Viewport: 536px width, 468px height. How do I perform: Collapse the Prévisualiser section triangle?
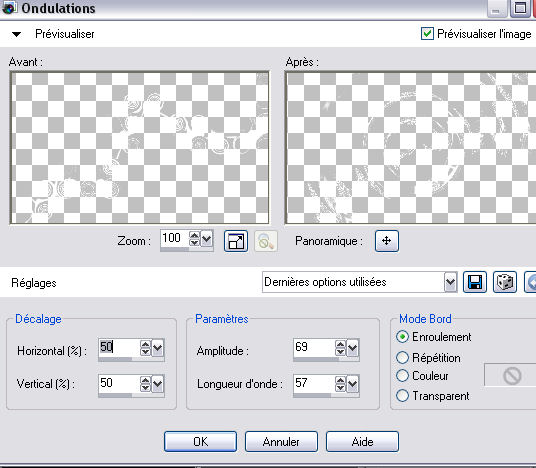(x=16, y=34)
